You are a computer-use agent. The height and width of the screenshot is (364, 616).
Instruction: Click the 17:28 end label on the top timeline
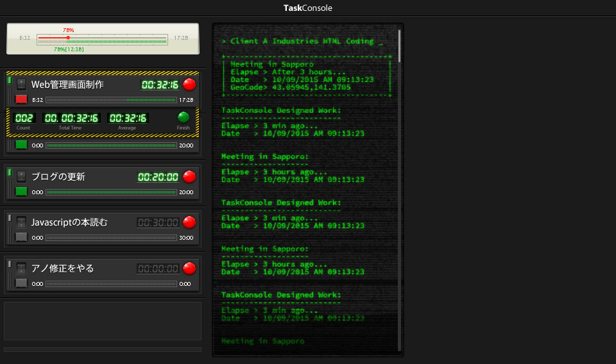point(181,38)
